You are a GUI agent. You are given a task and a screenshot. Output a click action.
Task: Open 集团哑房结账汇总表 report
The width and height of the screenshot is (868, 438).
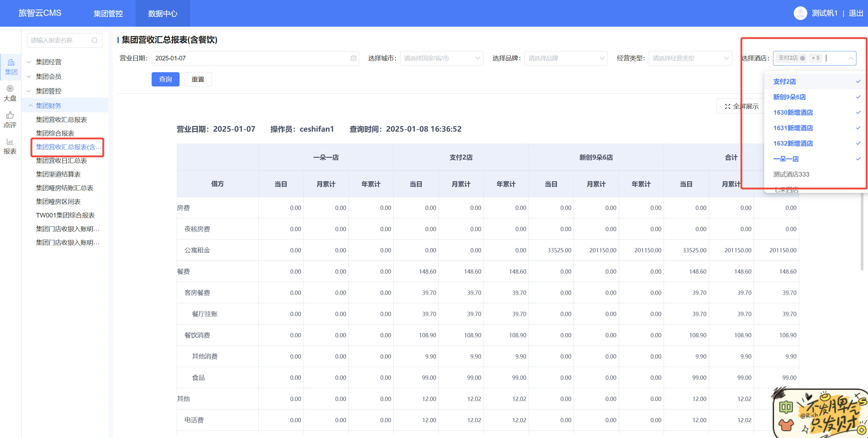point(65,188)
